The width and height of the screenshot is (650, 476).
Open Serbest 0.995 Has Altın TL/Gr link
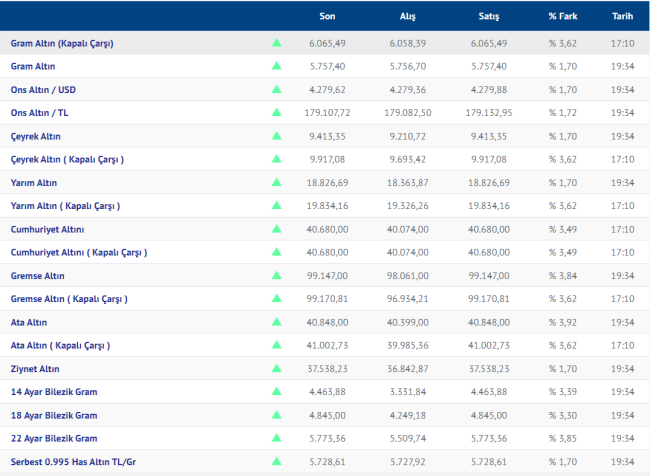[72, 461]
